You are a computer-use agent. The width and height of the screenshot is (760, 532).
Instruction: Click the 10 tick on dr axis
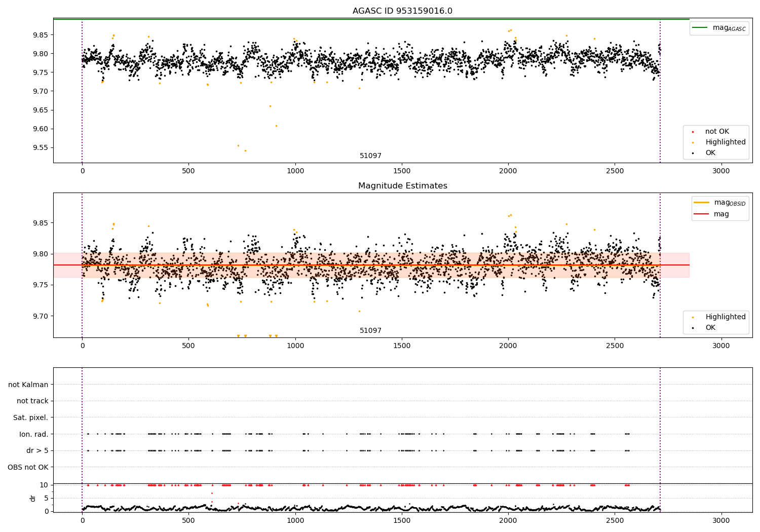pyautogui.click(x=44, y=485)
